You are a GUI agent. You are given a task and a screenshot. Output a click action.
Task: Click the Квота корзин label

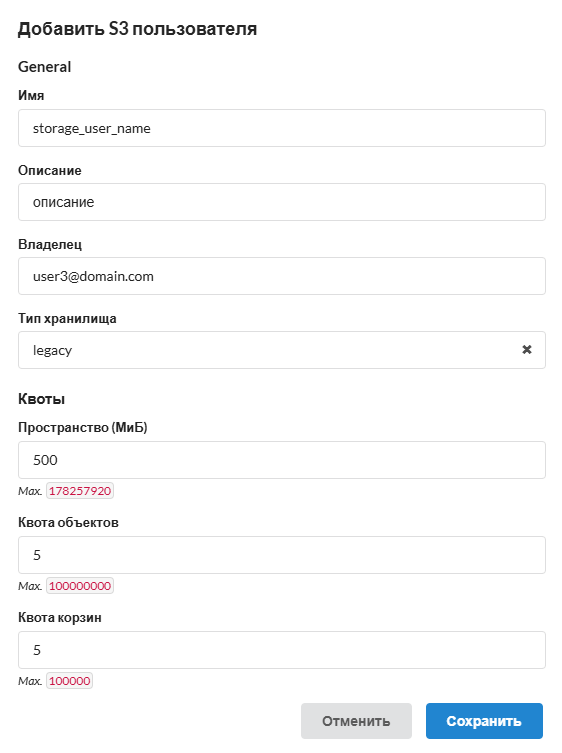coord(60,618)
